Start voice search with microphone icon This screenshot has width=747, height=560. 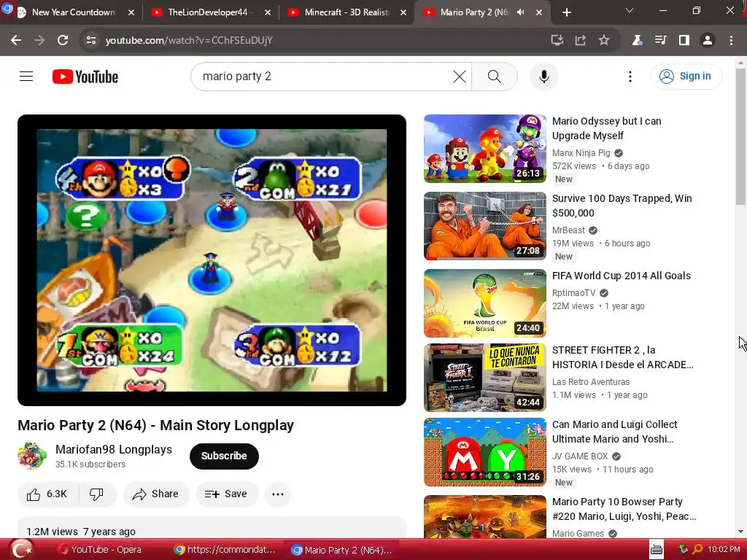pos(543,76)
